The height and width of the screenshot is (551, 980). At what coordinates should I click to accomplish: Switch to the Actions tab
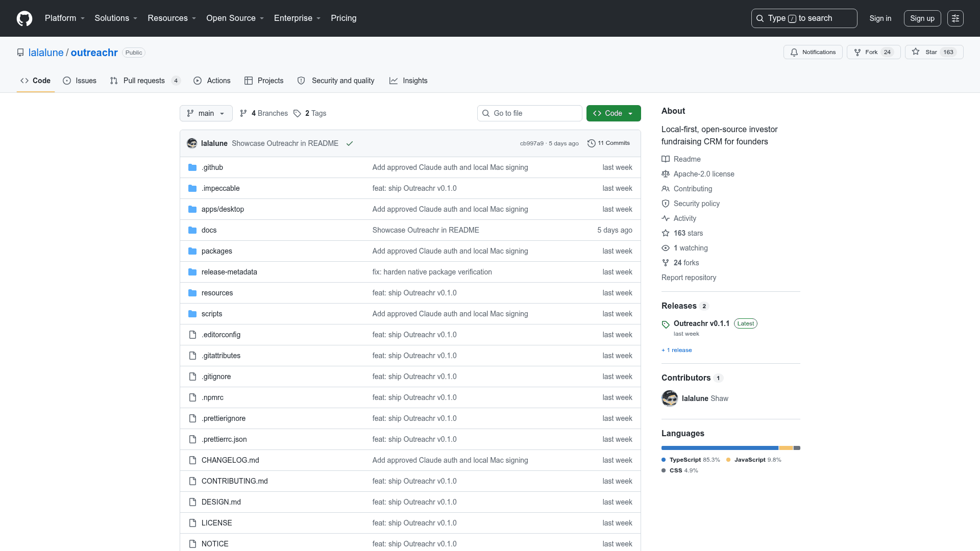click(x=212, y=81)
